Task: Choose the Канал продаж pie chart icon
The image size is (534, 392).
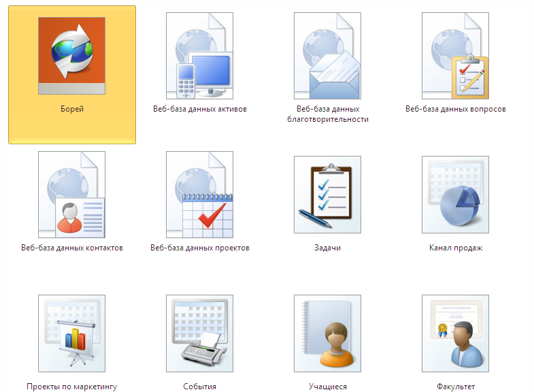Action: (455, 195)
